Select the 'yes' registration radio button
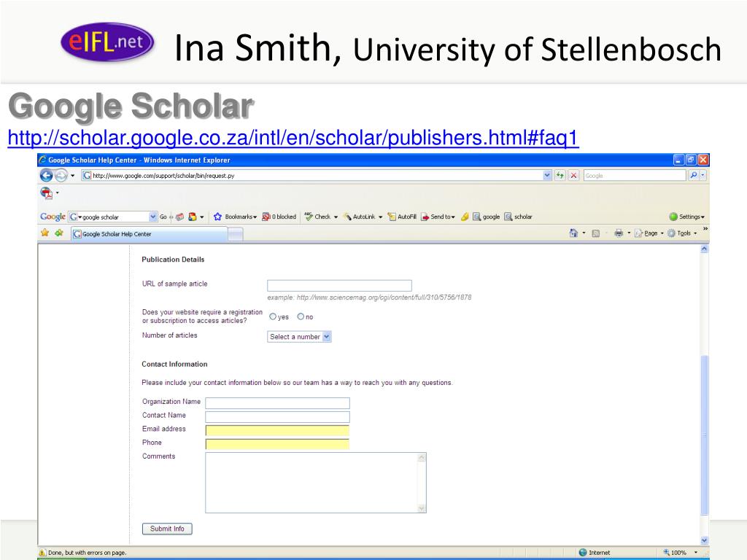Image resolution: width=747 pixels, height=560 pixels. (273, 316)
